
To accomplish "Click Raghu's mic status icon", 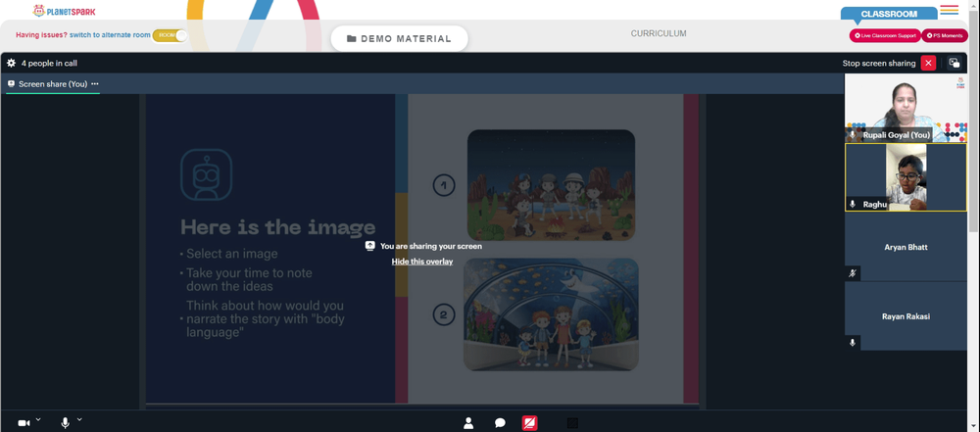I will 853,204.
